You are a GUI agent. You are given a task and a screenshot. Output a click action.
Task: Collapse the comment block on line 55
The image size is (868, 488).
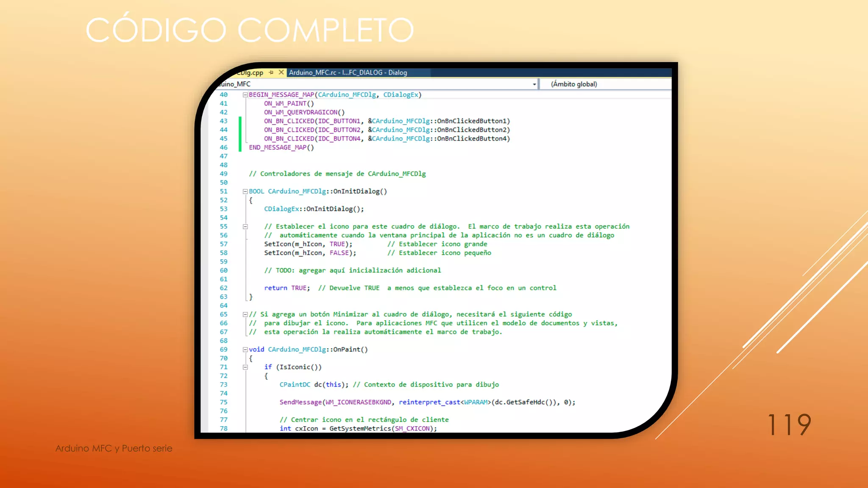[x=245, y=227]
